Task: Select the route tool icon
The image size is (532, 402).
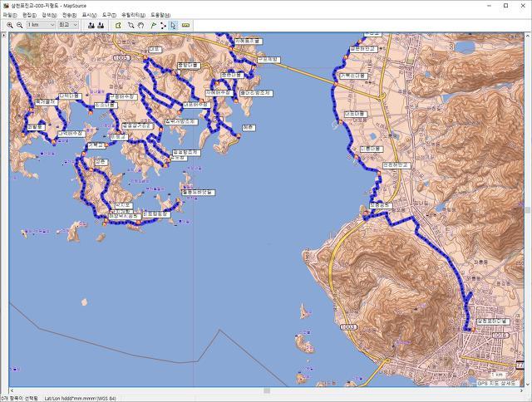Action: click(x=163, y=25)
